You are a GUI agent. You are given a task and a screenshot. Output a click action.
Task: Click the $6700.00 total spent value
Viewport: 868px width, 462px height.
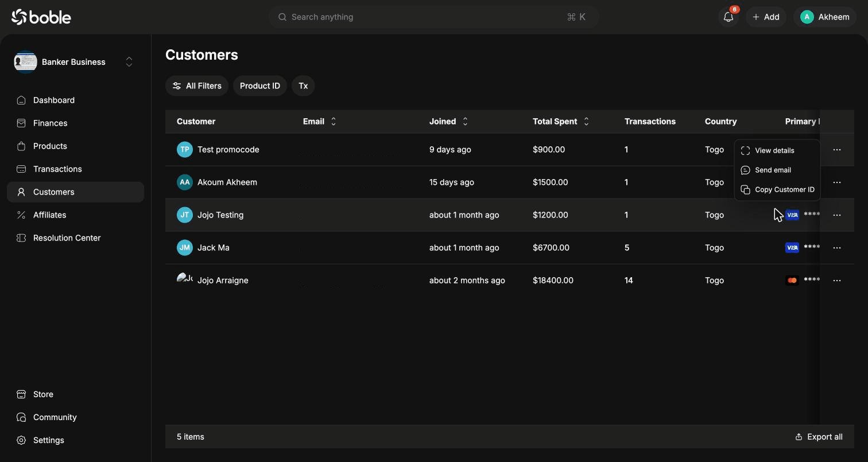[x=551, y=247]
